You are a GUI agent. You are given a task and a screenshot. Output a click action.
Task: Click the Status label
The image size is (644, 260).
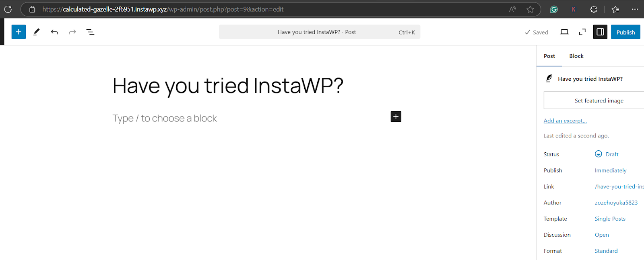(x=551, y=154)
